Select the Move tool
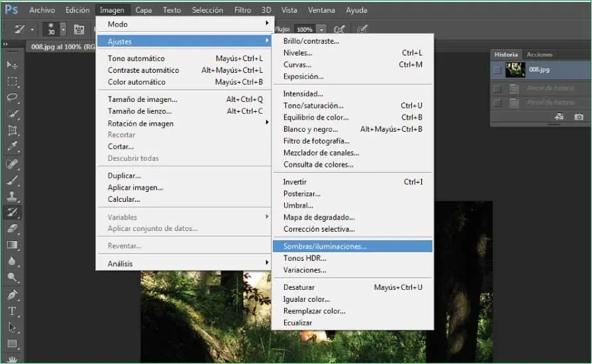This screenshot has width=592, height=364. coord(12,65)
